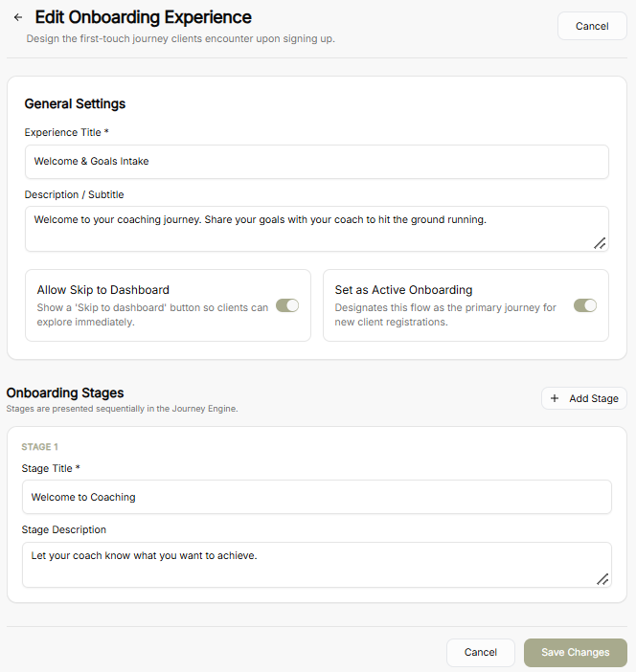636x672 pixels.
Task: Click the Save Changes button
Action: click(576, 652)
